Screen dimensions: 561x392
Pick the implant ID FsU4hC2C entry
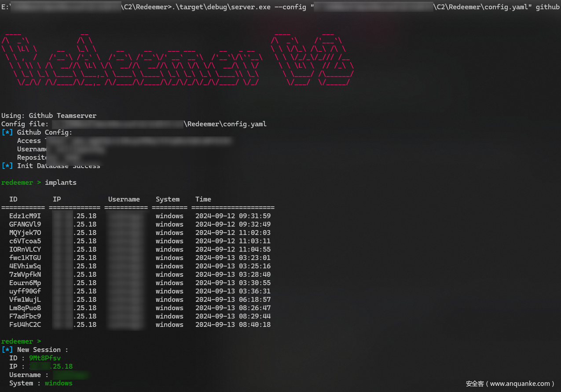[25, 325]
